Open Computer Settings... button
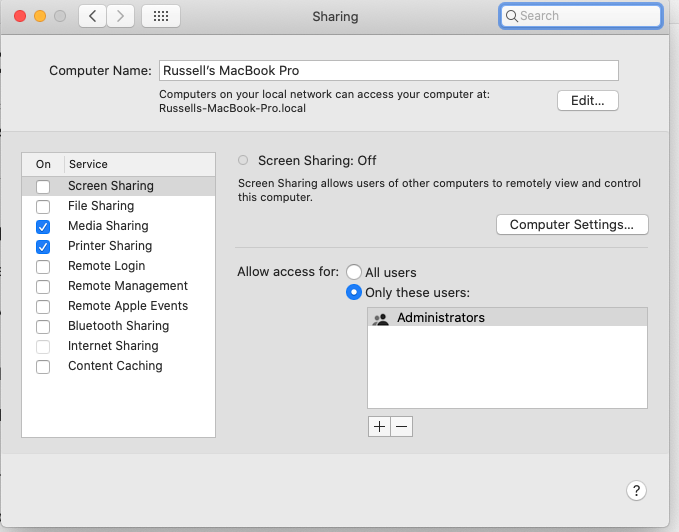This screenshot has width=679, height=532. (572, 225)
